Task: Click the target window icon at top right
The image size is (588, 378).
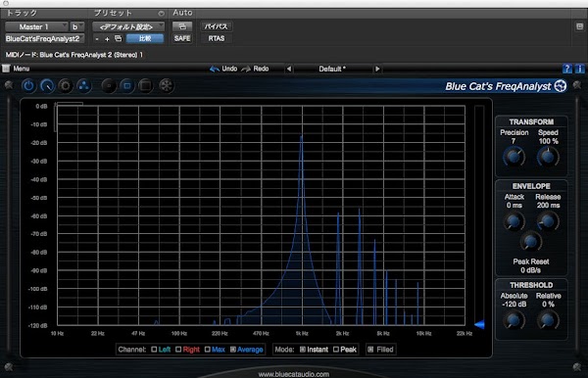Action: [579, 26]
